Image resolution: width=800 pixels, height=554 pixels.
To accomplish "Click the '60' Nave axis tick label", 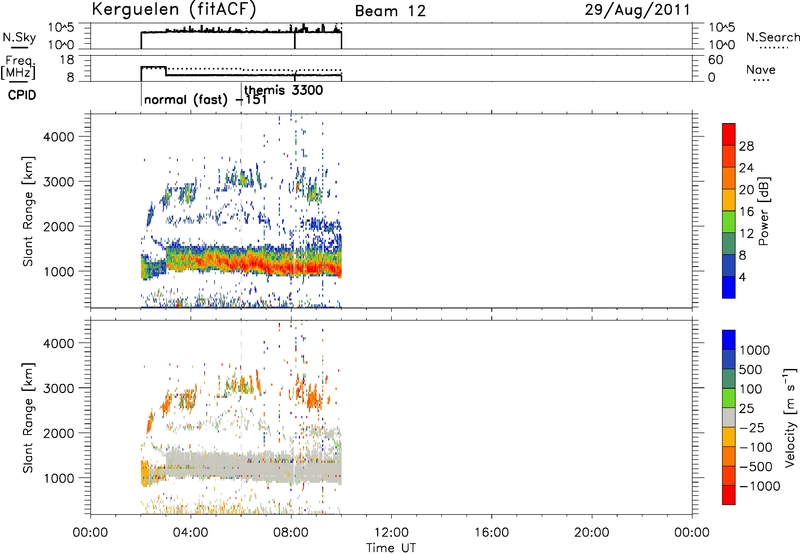I will pos(715,60).
